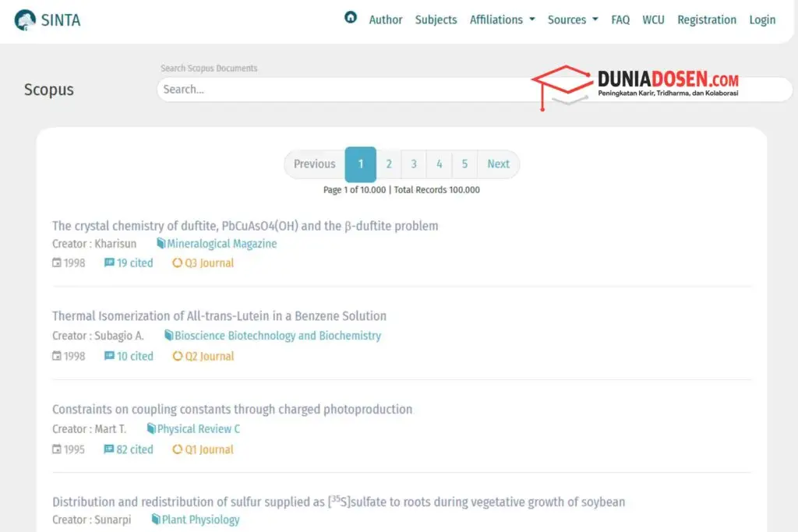Click the citation icon next to 19 cited
Image resolution: width=798 pixels, height=532 pixels.
coord(109,263)
